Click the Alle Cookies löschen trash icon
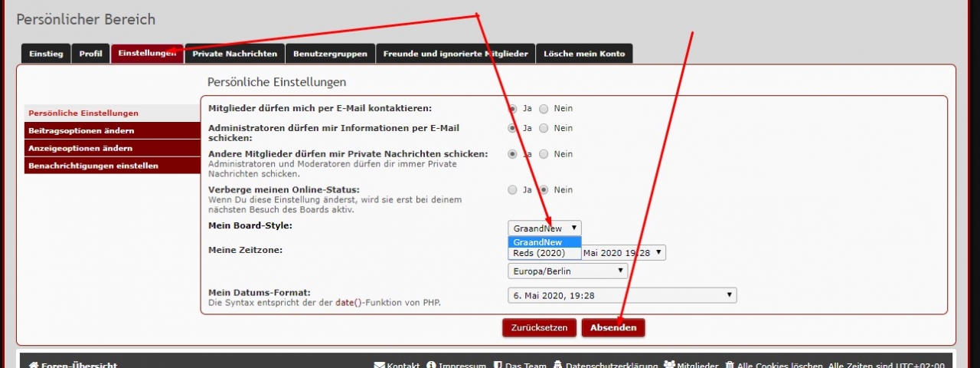Screen dimensions: 980x368 point(730,366)
